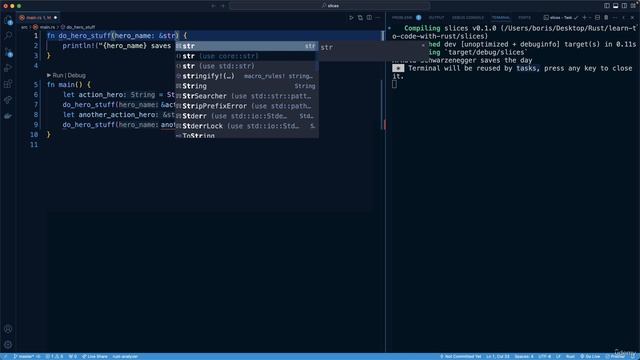Image resolution: width=640 pixels, height=360 pixels.
Task: Change language mode Rust in status bar
Action: pos(570,356)
